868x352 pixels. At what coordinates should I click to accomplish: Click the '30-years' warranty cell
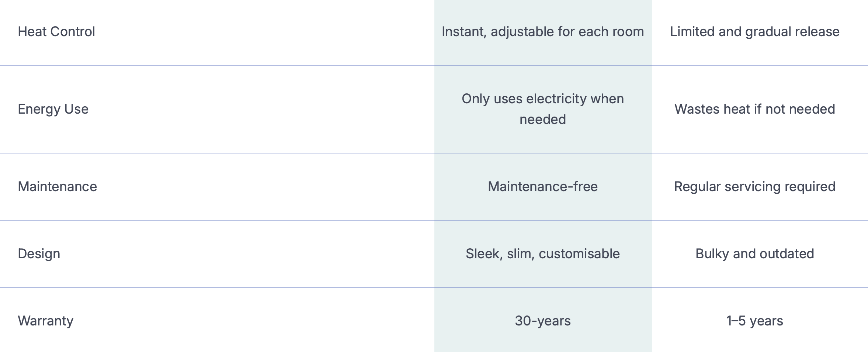(x=542, y=321)
